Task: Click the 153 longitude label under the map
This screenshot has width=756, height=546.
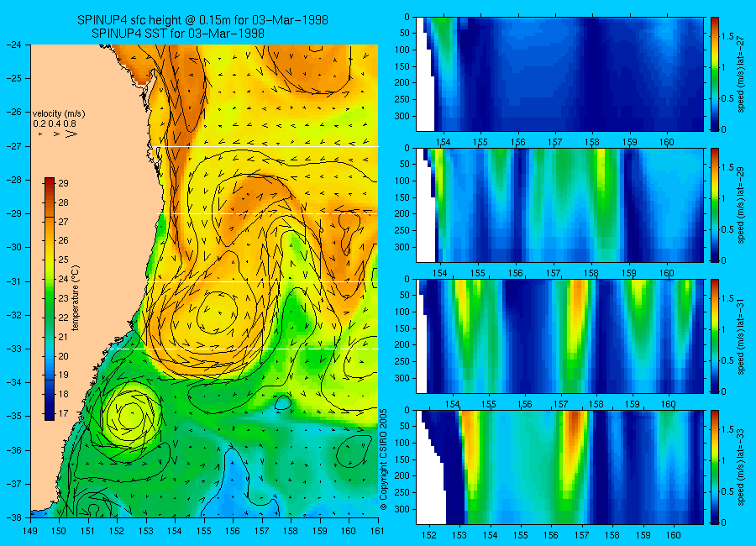Action: tap(146, 531)
